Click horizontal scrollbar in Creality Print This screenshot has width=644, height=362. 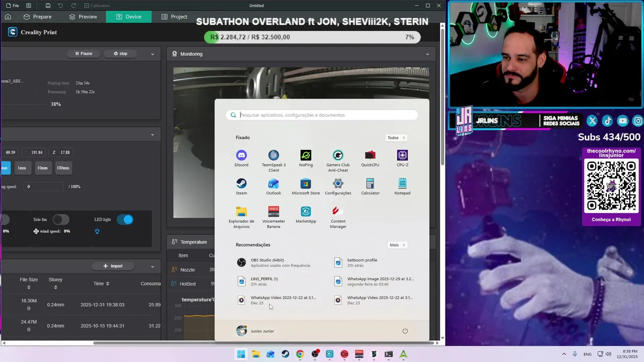tap(264, 343)
